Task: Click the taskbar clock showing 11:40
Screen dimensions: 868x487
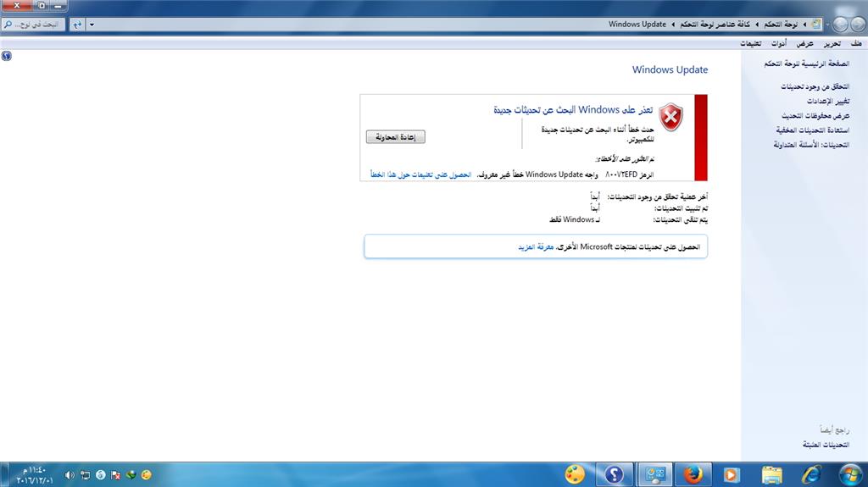Action: (x=34, y=475)
